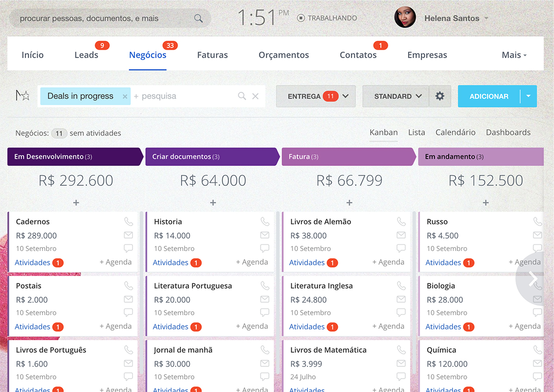554x392 pixels.
Task: Click the email icon on Historia card
Action: coord(265,235)
